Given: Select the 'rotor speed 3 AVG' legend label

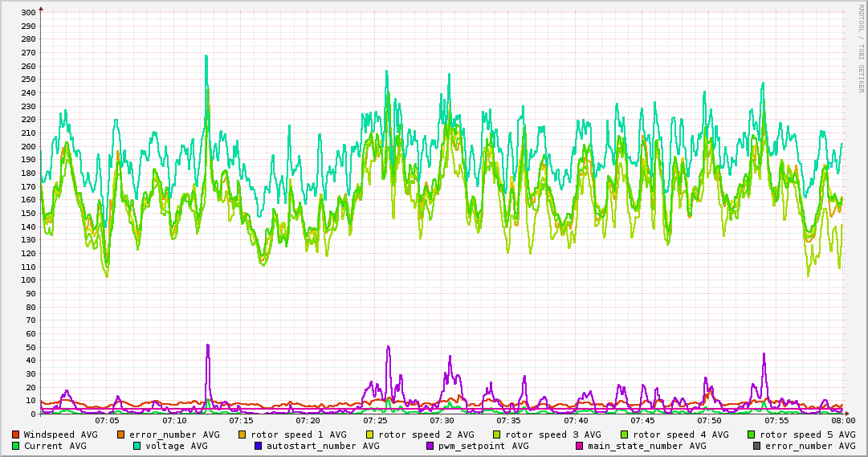Looking at the screenshot, I should tap(553, 435).
